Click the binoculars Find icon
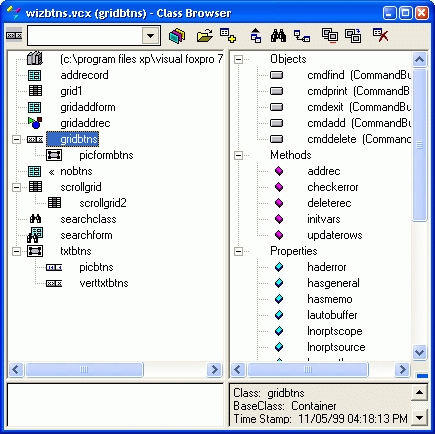 [278, 35]
